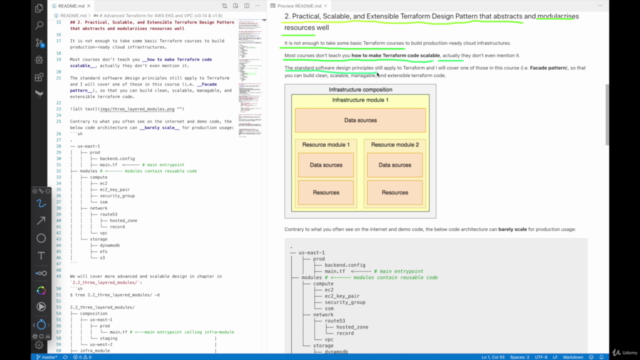Click the synchronize changes icon in the status bar
Viewport: 640px width, 360px height.
pos(65,357)
